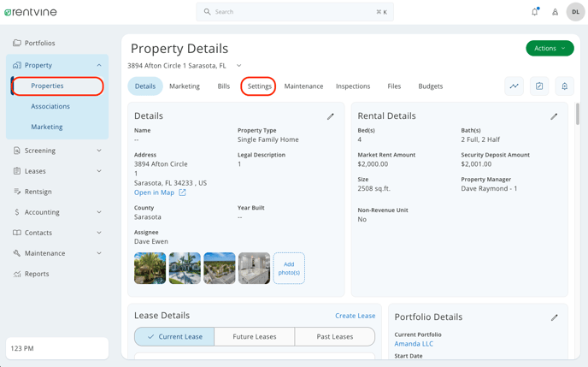The image size is (588, 367).
Task: Click the Open in Map link
Action: 154,192
